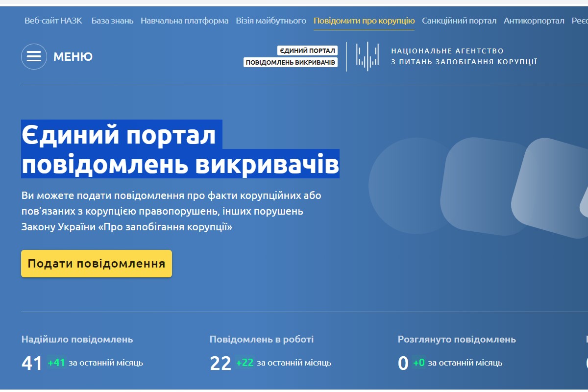Click the 'Єдиний портал' logo badge
Screen dimensions: 588x392
click(x=307, y=51)
